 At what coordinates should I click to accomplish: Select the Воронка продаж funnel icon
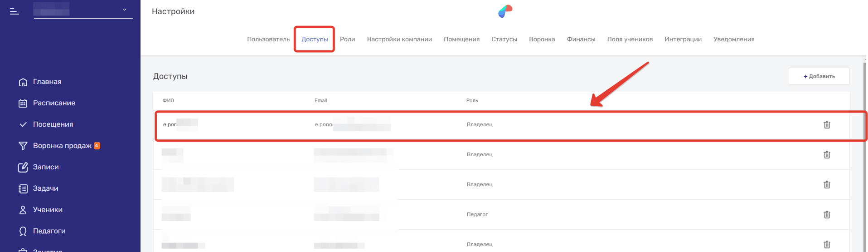23,146
